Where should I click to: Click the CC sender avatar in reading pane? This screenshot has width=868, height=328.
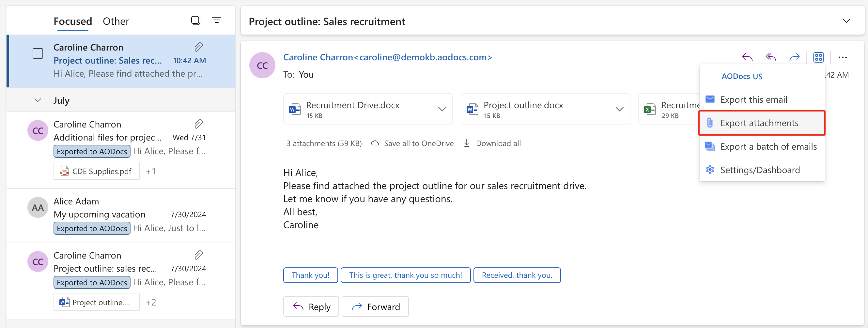pyautogui.click(x=262, y=65)
